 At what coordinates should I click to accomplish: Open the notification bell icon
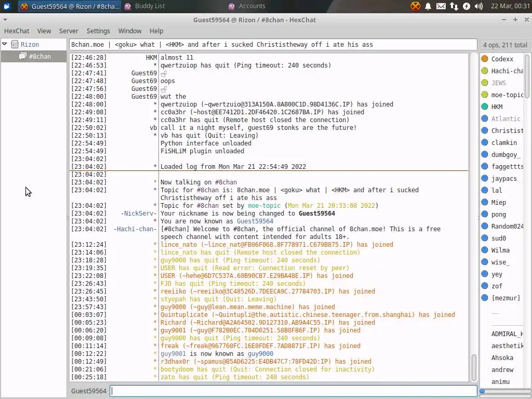coord(428,6)
